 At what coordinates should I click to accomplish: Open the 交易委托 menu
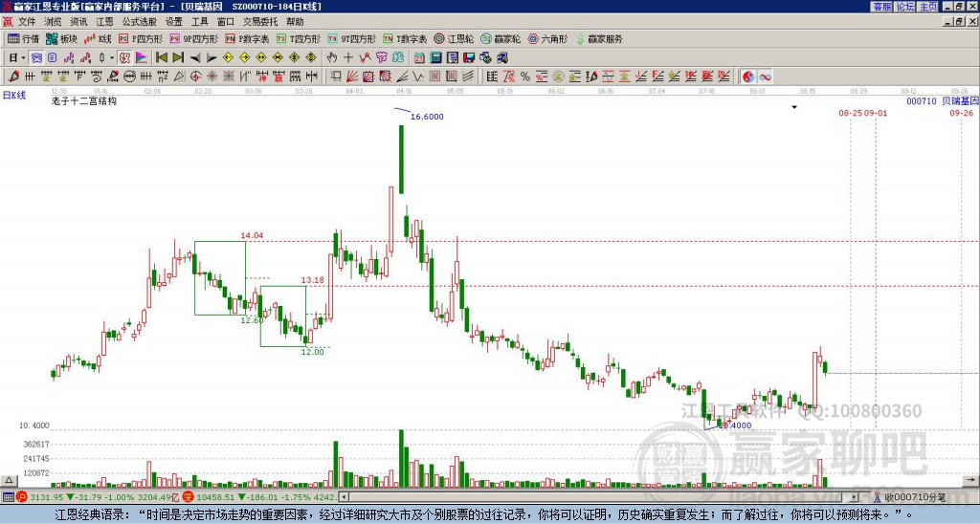coord(260,22)
